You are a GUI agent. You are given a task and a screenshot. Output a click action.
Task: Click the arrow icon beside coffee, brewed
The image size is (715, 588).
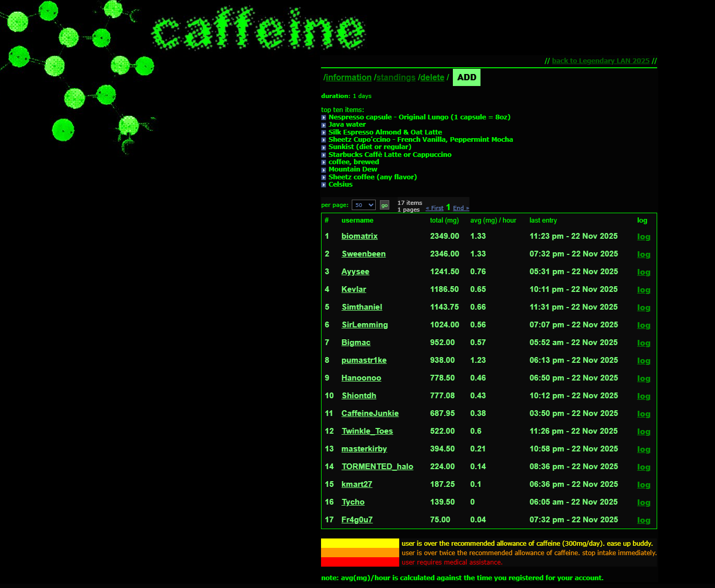point(324,163)
